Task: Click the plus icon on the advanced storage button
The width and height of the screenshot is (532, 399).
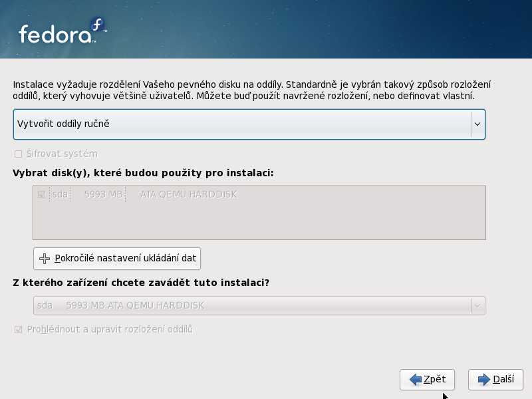Action: 45,258
